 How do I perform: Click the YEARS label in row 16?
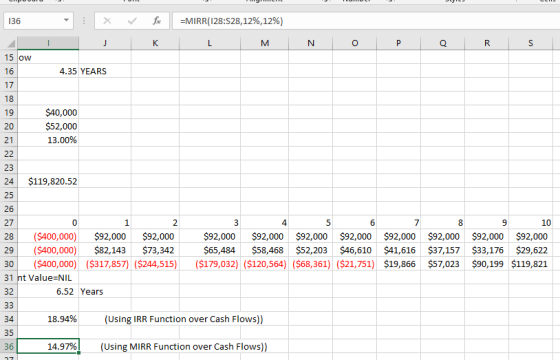(93, 71)
